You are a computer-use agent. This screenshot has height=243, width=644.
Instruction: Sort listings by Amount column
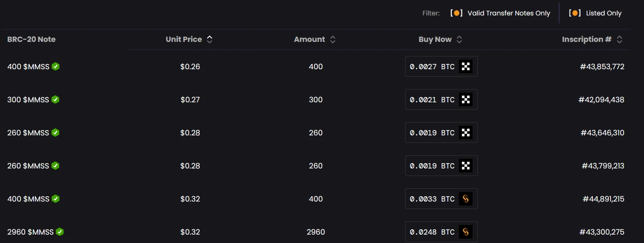(333, 39)
